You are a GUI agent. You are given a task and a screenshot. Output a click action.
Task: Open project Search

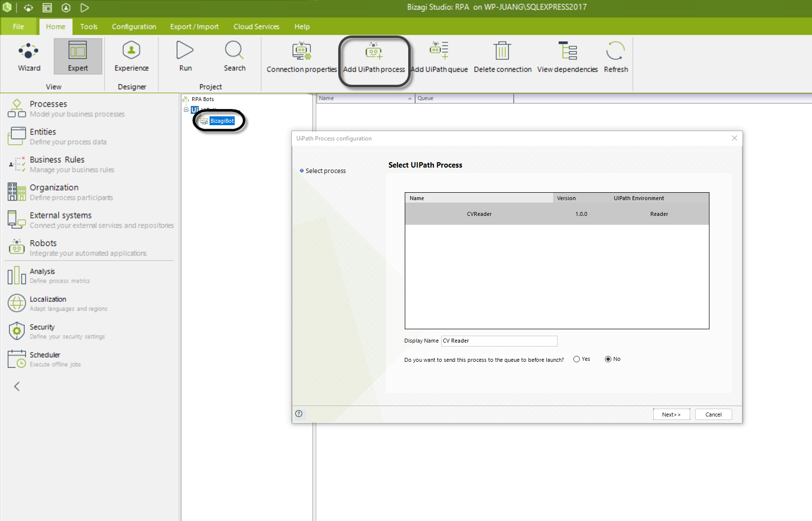click(234, 57)
